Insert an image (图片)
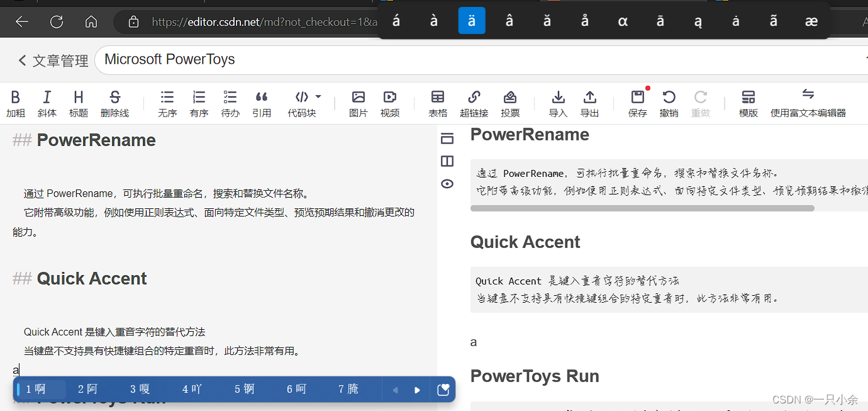Image resolution: width=868 pixels, height=411 pixels. (x=359, y=104)
